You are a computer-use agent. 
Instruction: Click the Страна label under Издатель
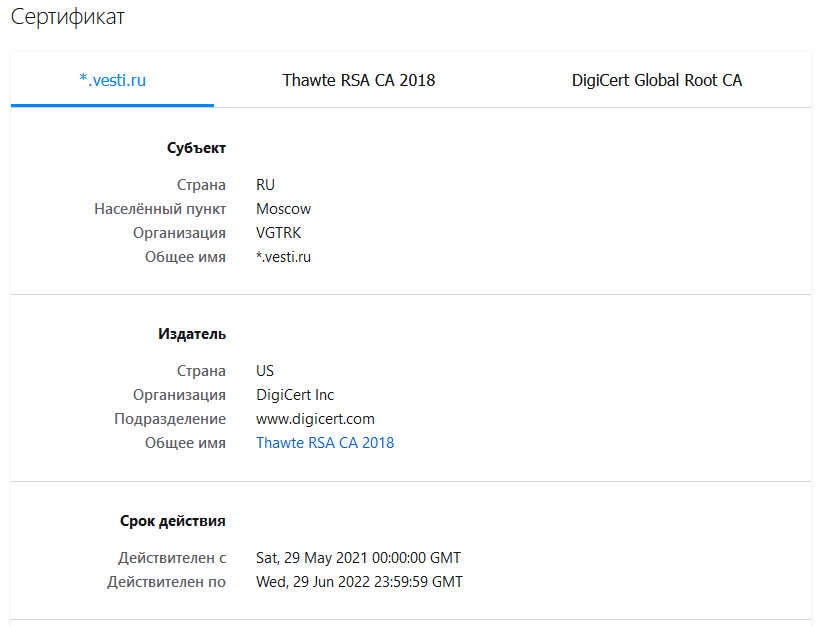(201, 370)
